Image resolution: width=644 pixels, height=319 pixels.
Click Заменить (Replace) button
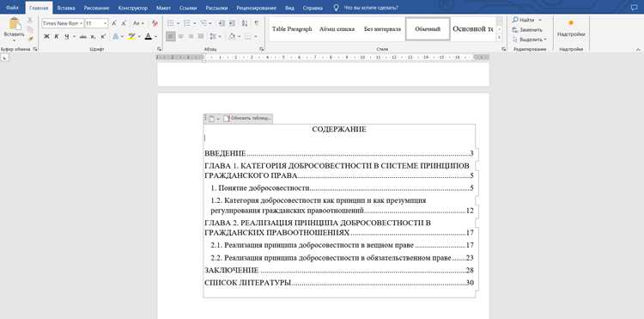click(527, 30)
